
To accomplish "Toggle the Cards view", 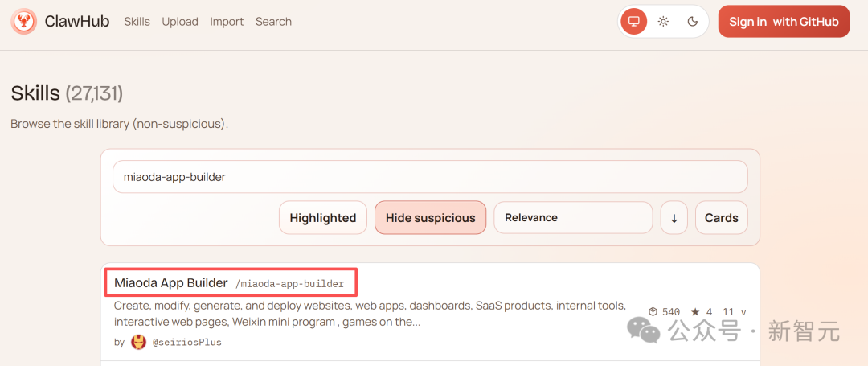I will 721,218.
